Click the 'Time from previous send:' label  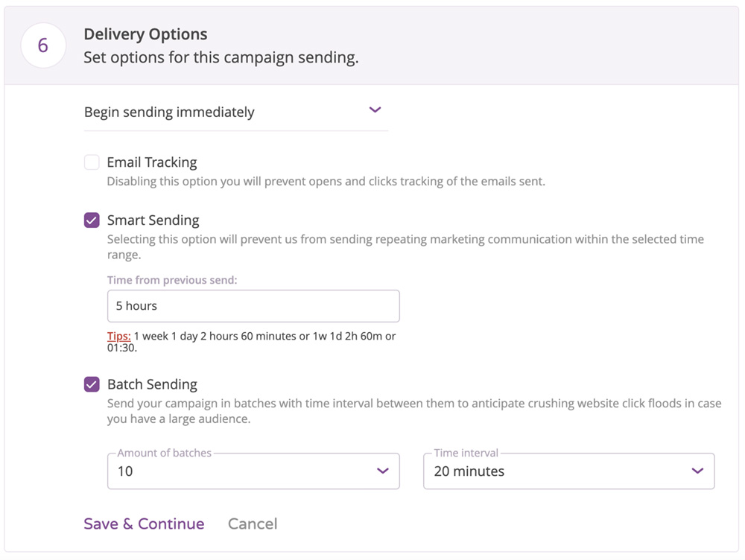(x=172, y=280)
